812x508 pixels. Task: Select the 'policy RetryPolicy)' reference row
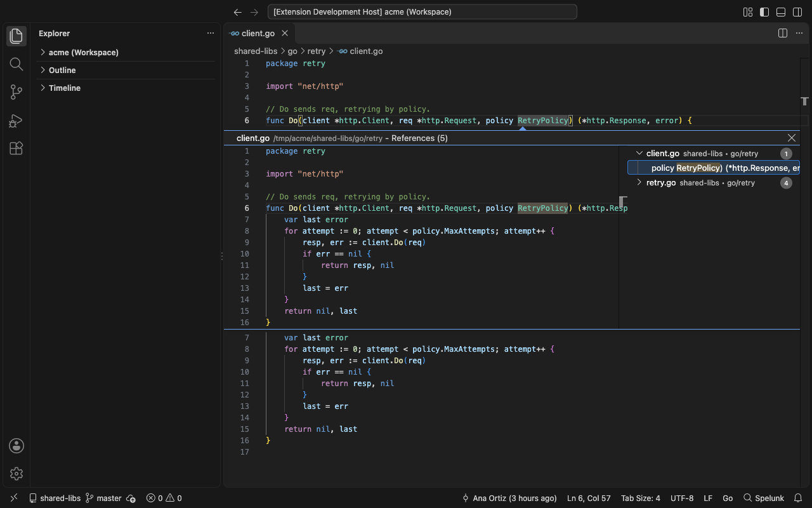[x=714, y=168]
